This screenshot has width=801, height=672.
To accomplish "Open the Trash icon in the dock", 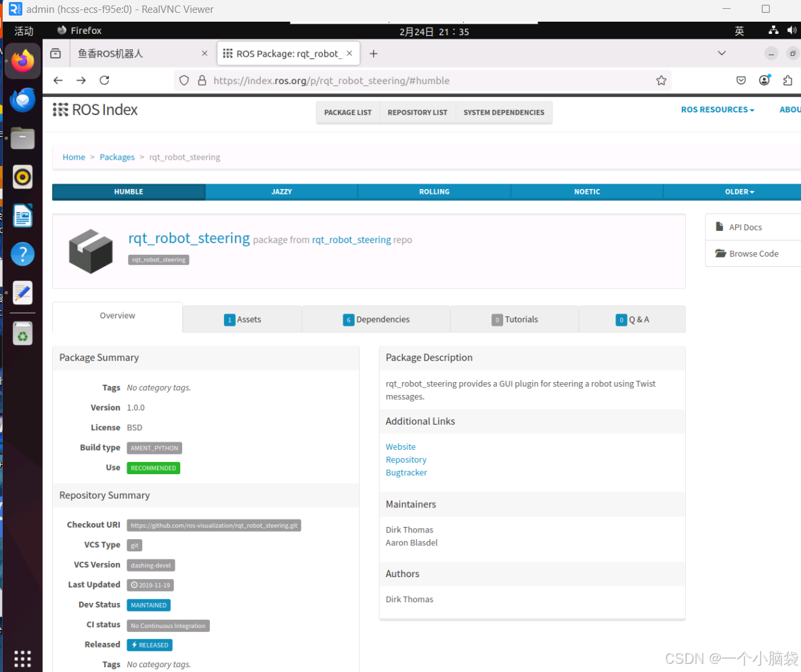I will [22, 333].
